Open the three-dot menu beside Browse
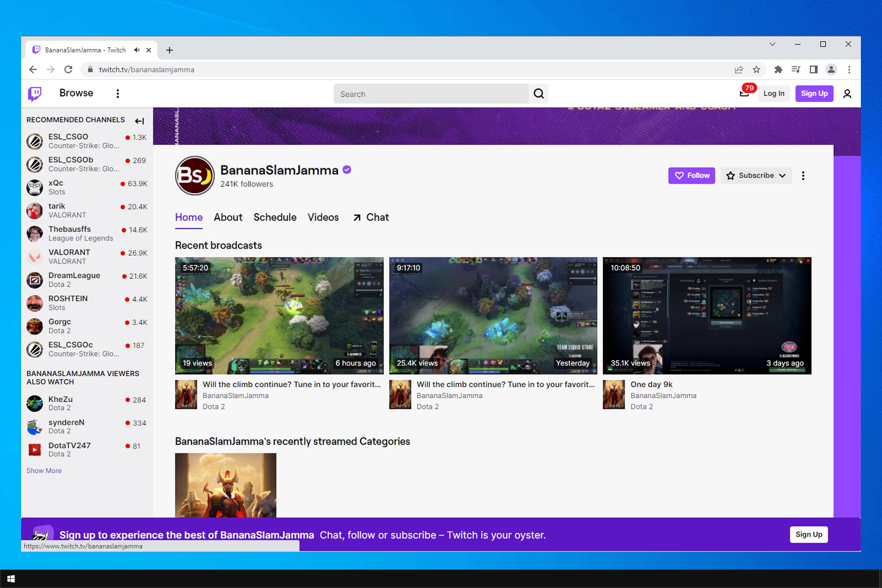Image resolution: width=882 pixels, height=588 pixels. 118,94
